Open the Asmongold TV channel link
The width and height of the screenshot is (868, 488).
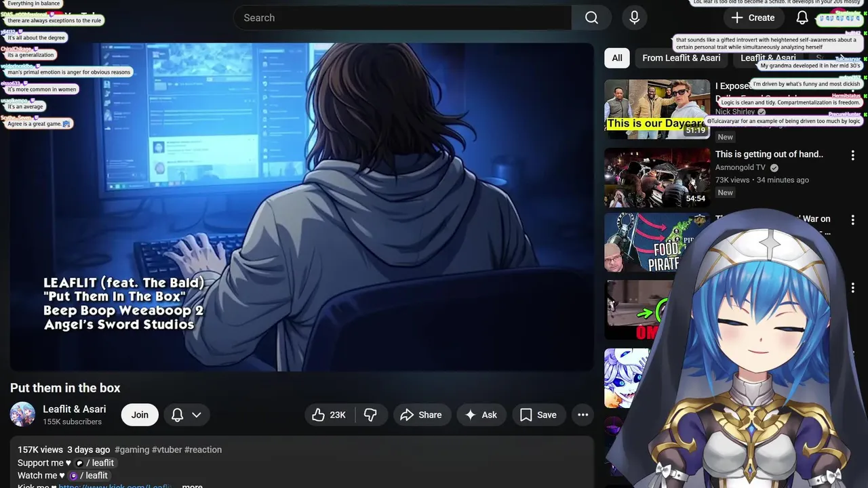click(741, 167)
